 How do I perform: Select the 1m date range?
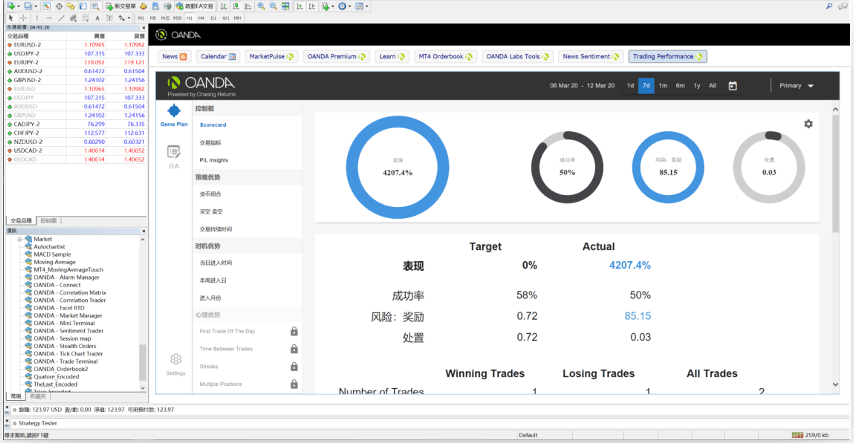tap(663, 86)
